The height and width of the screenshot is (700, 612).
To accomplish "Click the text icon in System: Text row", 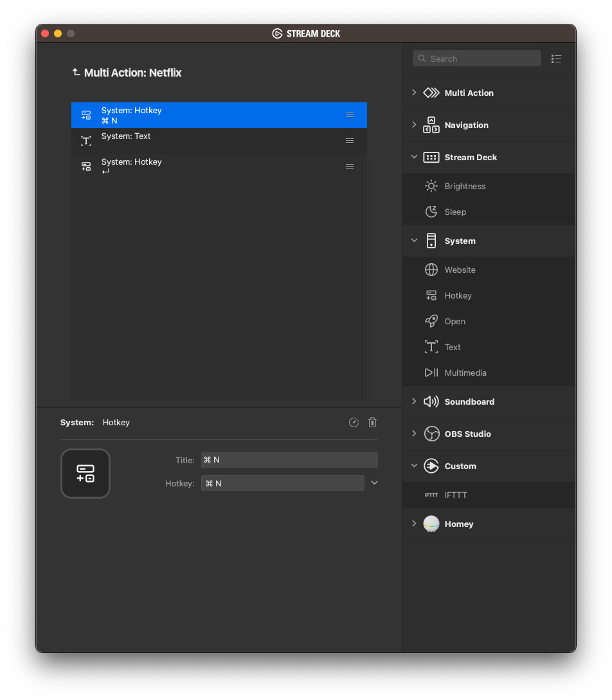I will [x=86, y=141].
